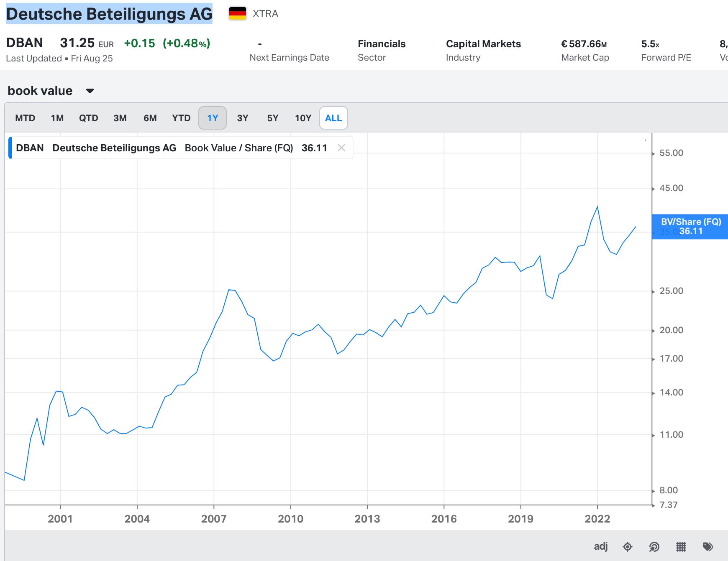
Task: Click the 2004 year axis label
Action: click(137, 519)
